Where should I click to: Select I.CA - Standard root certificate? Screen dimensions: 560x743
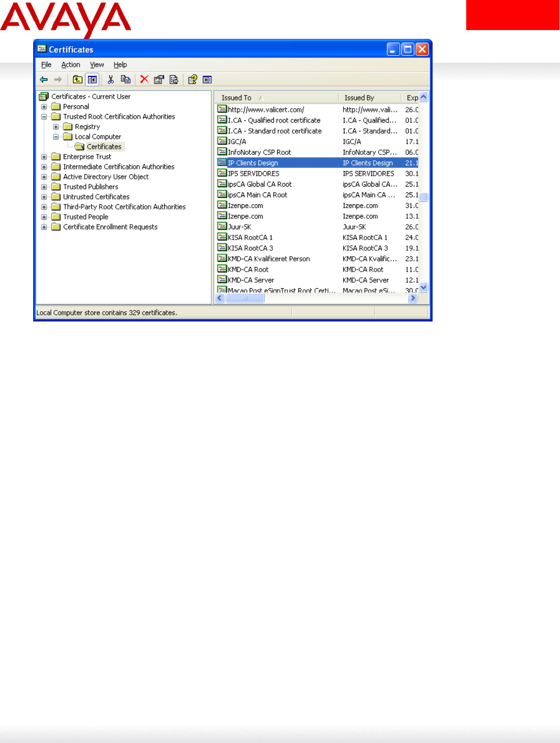point(317,131)
